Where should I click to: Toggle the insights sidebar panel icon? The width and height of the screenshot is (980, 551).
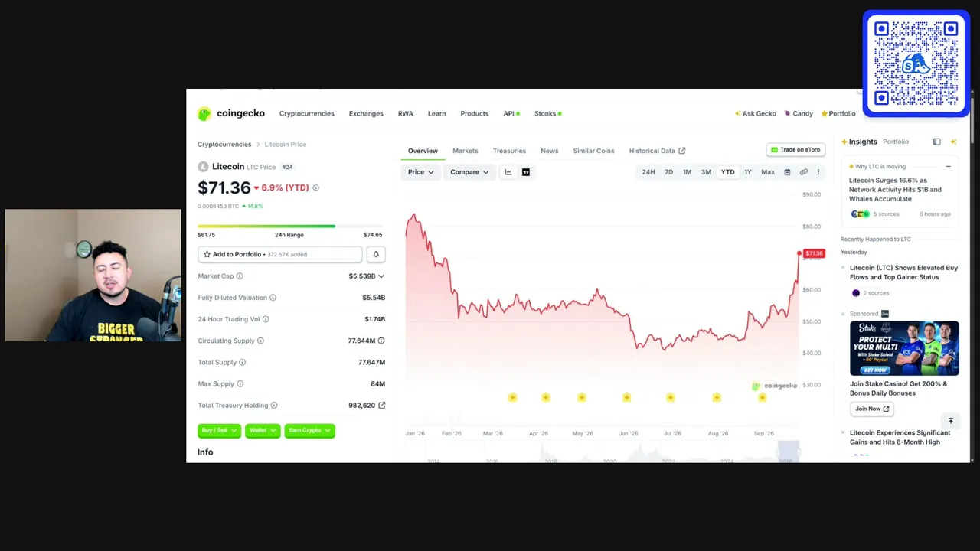point(936,142)
